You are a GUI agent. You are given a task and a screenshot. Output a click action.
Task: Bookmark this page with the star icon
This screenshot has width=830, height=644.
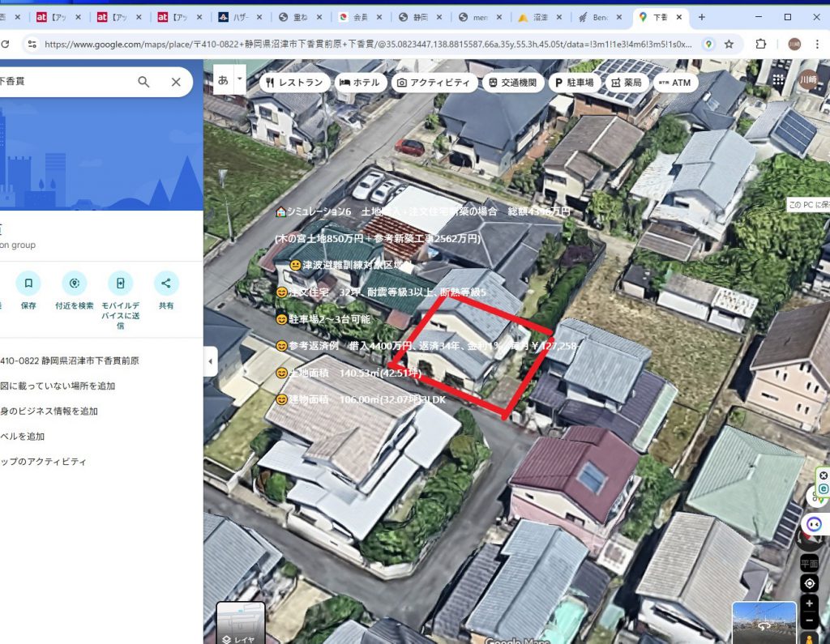[x=729, y=44]
